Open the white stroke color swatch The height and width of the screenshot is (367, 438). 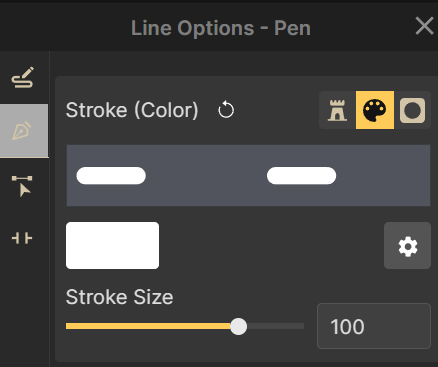(x=112, y=245)
